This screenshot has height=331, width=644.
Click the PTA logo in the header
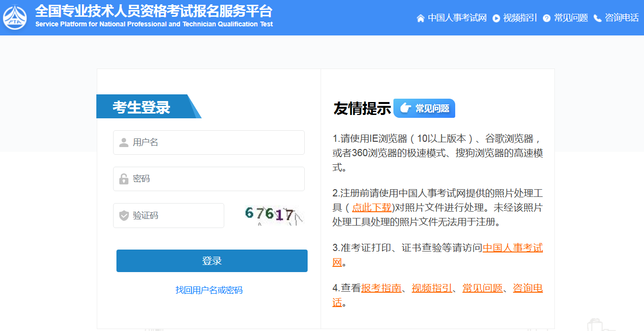coord(15,17)
